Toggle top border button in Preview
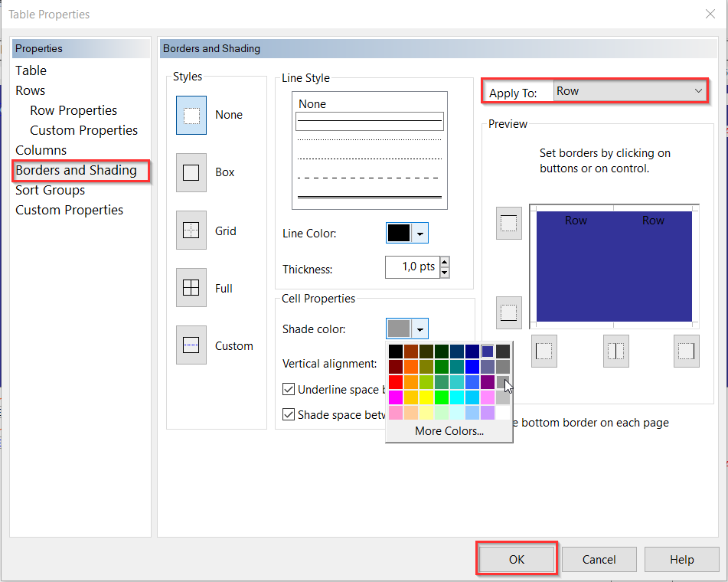728x582 pixels. pyautogui.click(x=509, y=224)
